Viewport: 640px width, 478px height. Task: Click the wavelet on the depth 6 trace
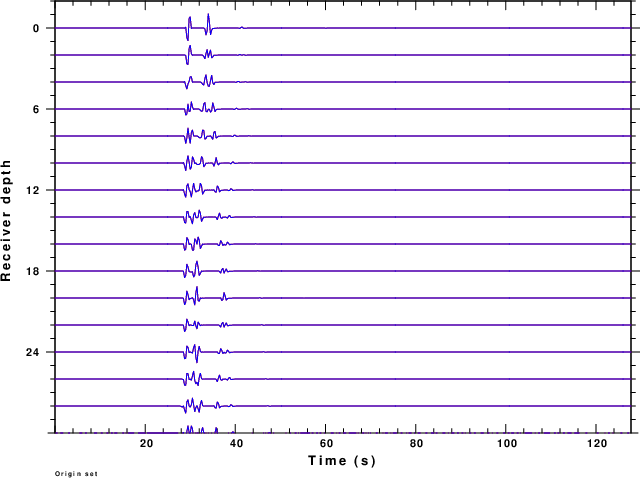click(x=200, y=109)
